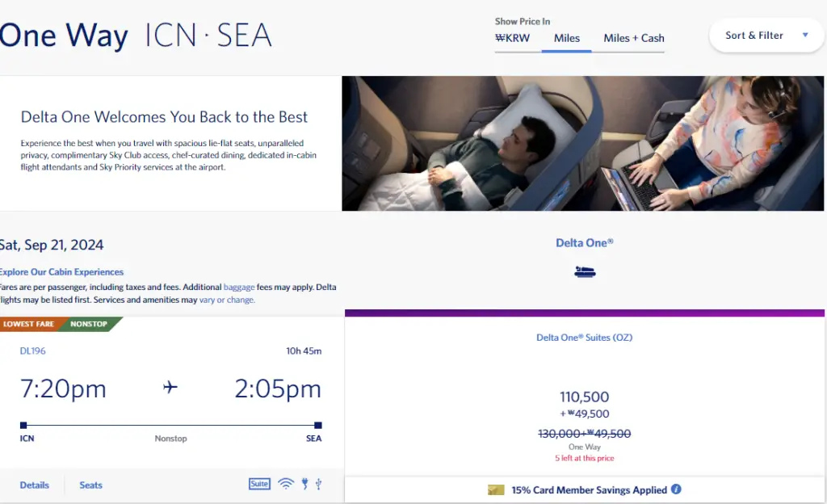Click the info icon beside Card Member Savings

(x=676, y=489)
